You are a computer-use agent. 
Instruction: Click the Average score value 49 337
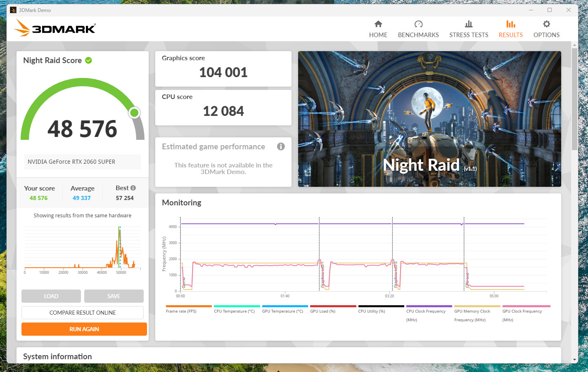click(x=82, y=198)
